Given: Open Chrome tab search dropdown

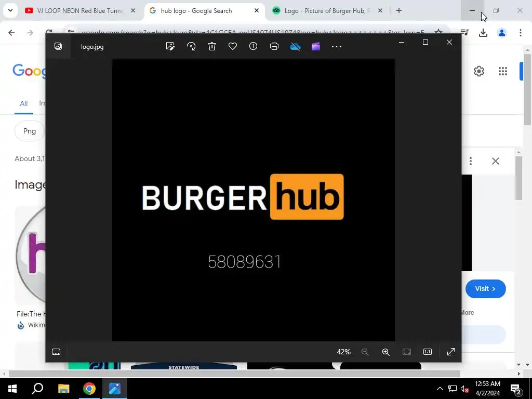Looking at the screenshot, I should point(10,10).
